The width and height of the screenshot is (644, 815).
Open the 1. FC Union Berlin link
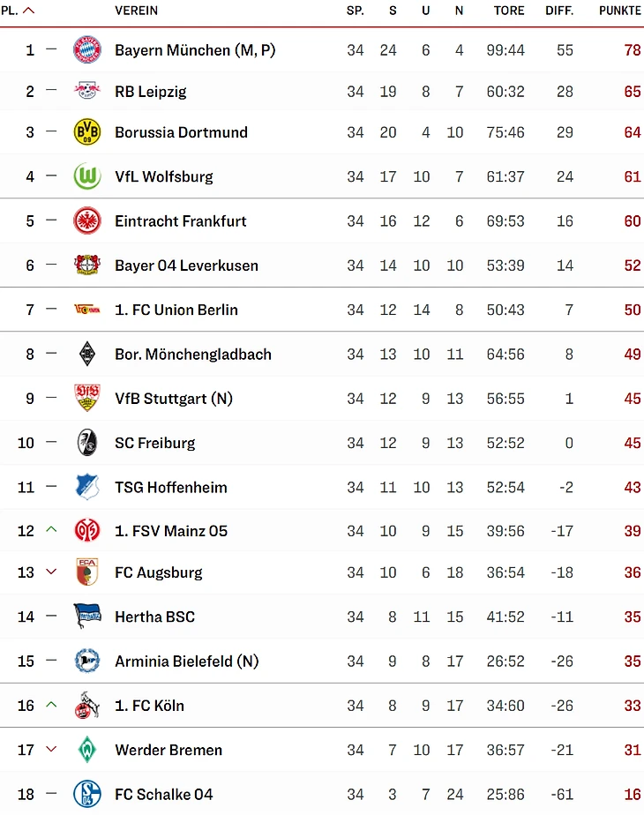[176, 310]
